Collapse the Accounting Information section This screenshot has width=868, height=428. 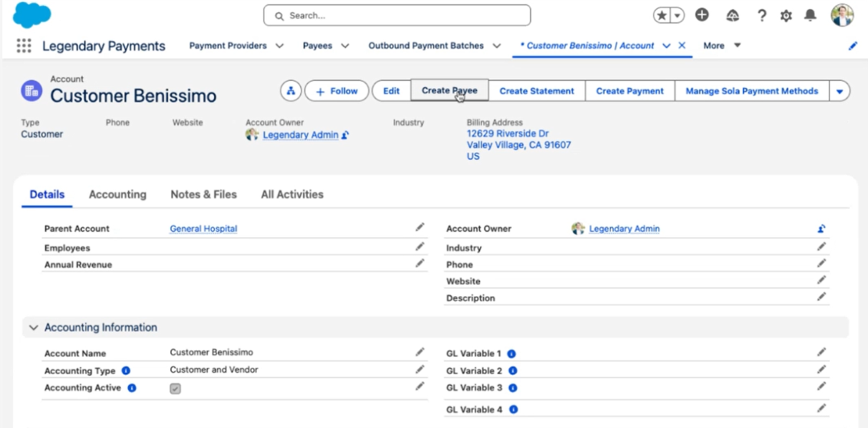click(34, 328)
